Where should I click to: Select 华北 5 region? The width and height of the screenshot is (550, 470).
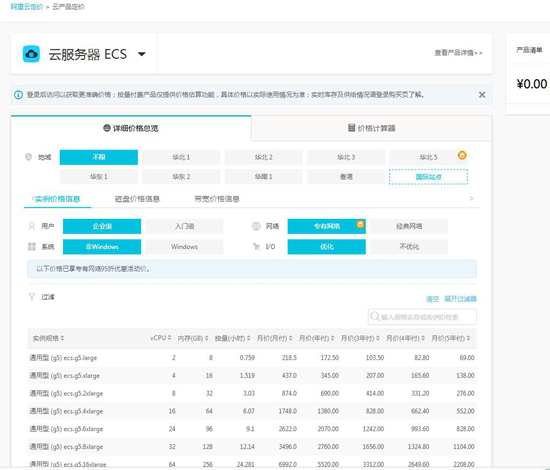428,157
